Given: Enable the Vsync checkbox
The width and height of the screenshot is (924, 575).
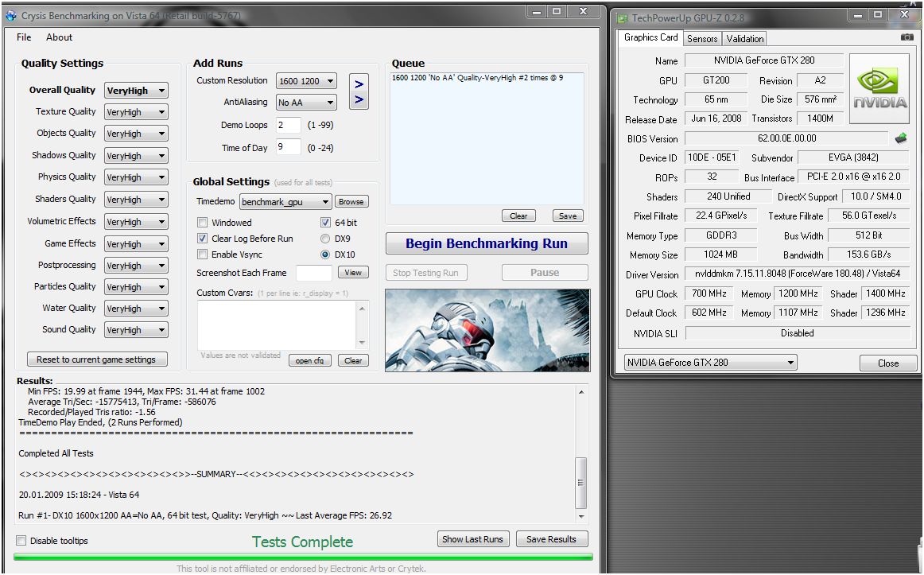Looking at the screenshot, I should pyautogui.click(x=202, y=254).
